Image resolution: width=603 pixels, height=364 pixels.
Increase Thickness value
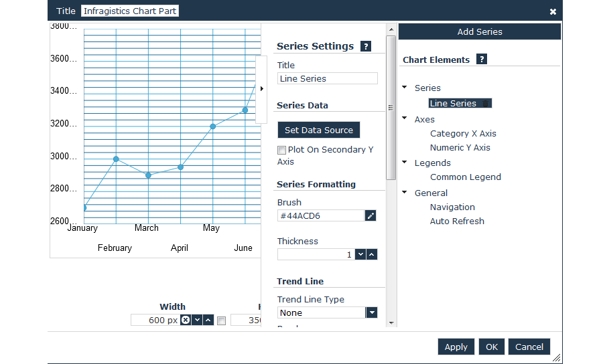point(371,254)
